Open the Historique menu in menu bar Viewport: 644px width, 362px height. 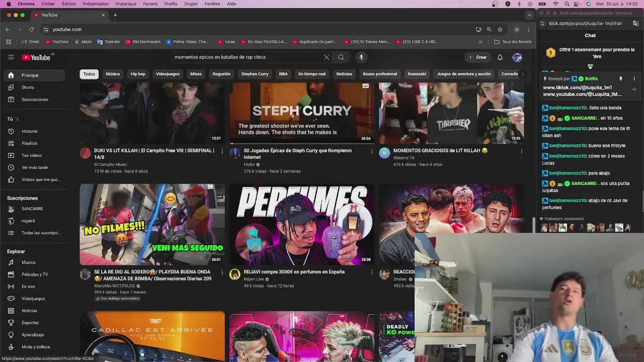[x=126, y=4]
